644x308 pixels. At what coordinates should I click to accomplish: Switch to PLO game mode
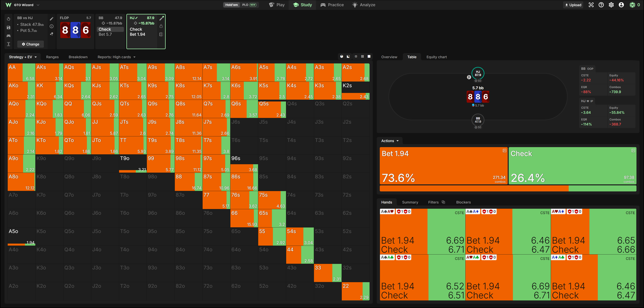tap(249, 5)
